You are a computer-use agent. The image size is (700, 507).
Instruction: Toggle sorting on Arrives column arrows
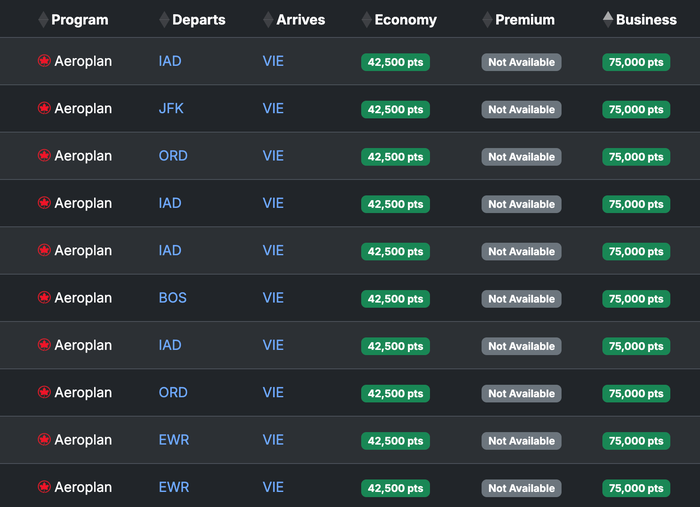pyautogui.click(x=268, y=20)
